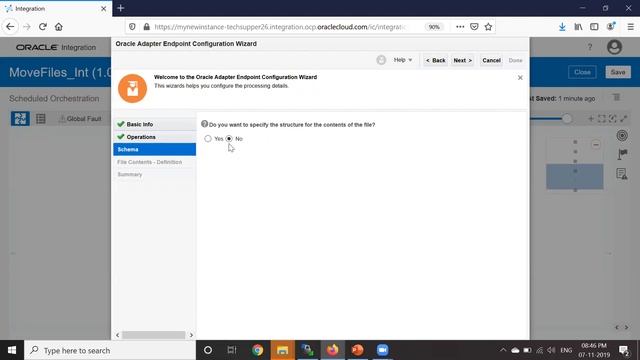
Task: Click the browser back arrow
Action: coord(10,27)
